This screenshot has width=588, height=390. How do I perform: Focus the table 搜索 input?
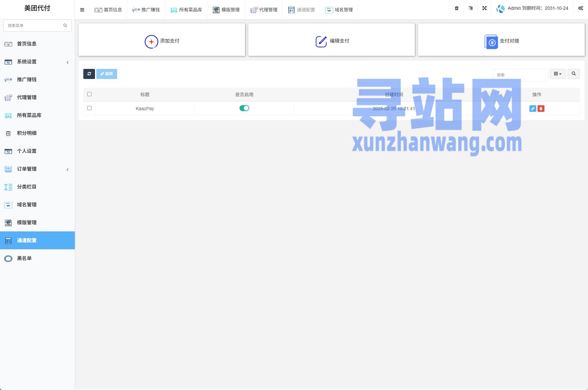click(521, 75)
